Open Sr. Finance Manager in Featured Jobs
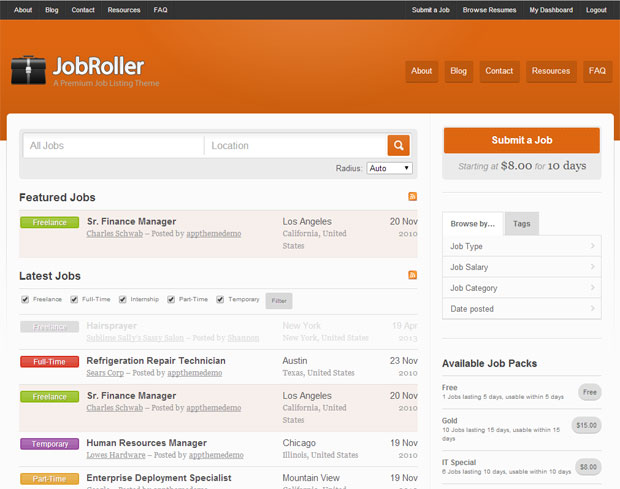The height and width of the screenshot is (489, 620). [x=132, y=221]
